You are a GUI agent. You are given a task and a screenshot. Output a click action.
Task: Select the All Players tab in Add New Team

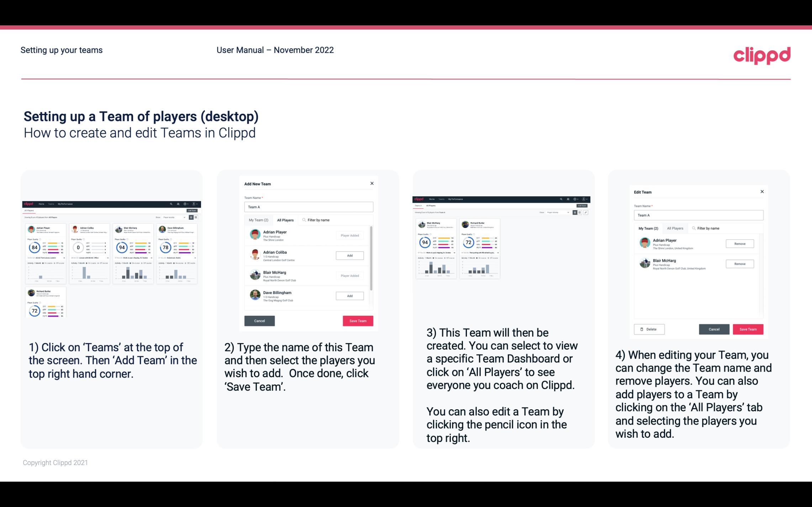[285, 220]
